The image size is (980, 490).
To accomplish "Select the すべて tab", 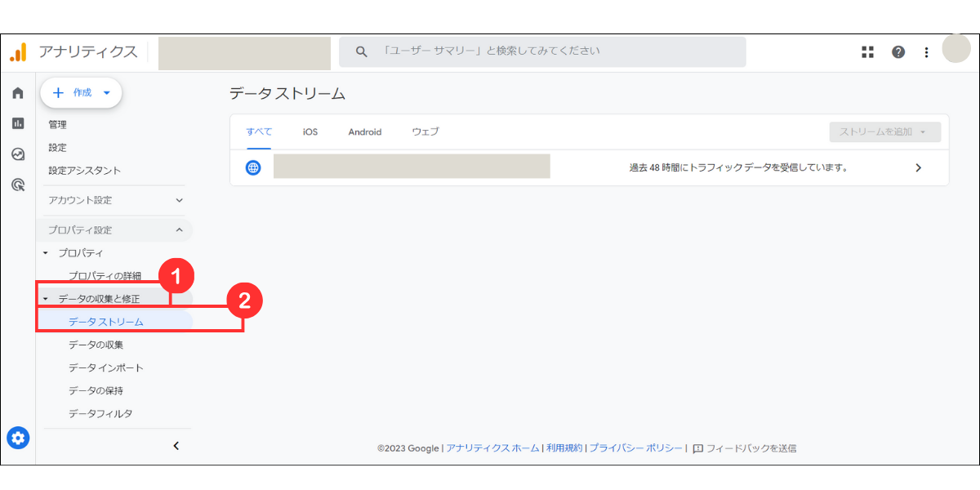I will click(259, 131).
